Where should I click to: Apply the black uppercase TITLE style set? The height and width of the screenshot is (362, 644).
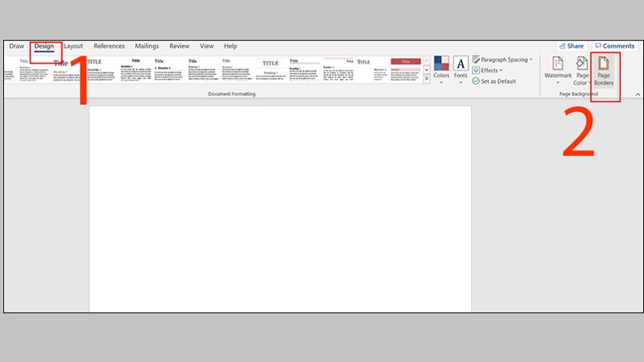[x=102, y=70]
